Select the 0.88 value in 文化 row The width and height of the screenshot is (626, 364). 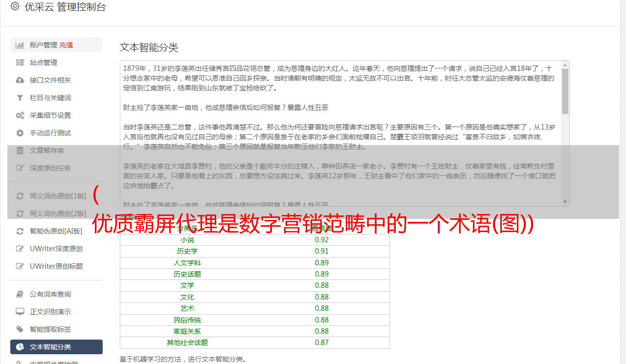[x=322, y=297]
